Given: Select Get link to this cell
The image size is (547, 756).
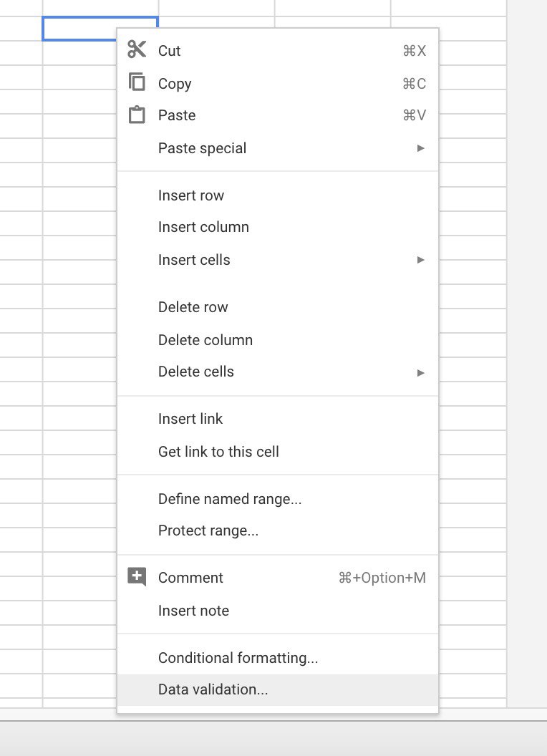Looking at the screenshot, I should tap(278, 452).
